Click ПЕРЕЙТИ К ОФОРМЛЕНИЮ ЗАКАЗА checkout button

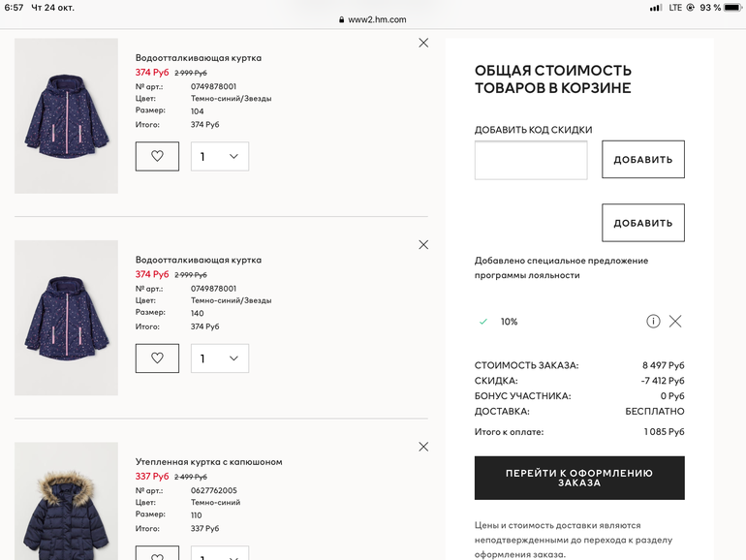coord(579,478)
